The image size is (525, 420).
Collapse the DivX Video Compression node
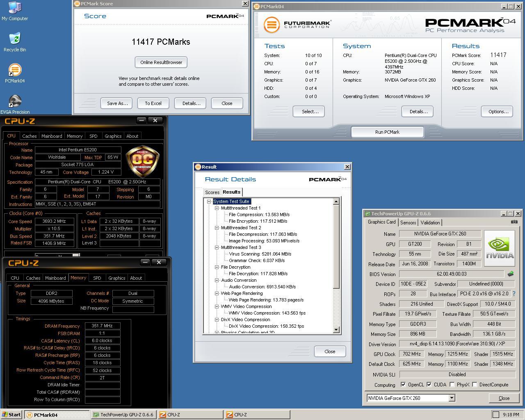pos(217,320)
